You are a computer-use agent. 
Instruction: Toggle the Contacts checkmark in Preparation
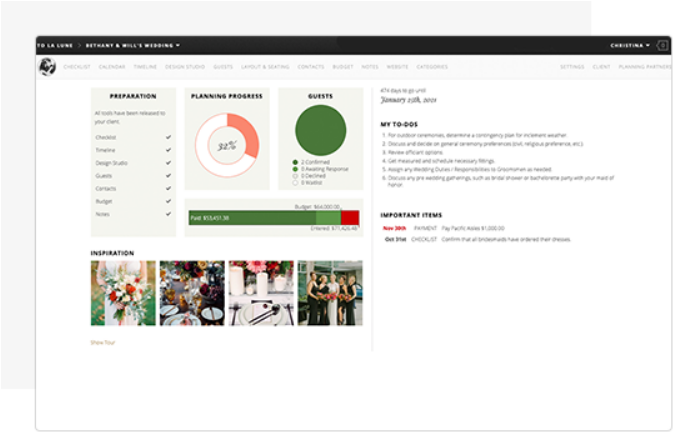point(168,188)
